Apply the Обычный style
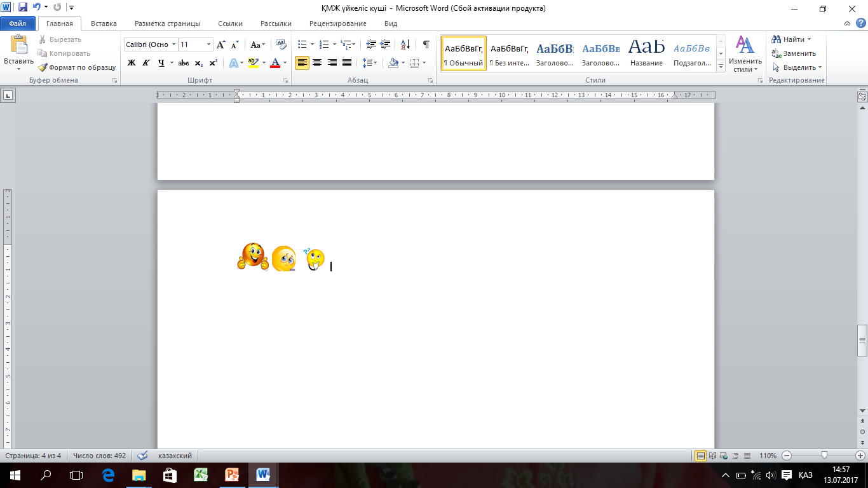Viewport: 868px width, 488px height. coord(464,53)
